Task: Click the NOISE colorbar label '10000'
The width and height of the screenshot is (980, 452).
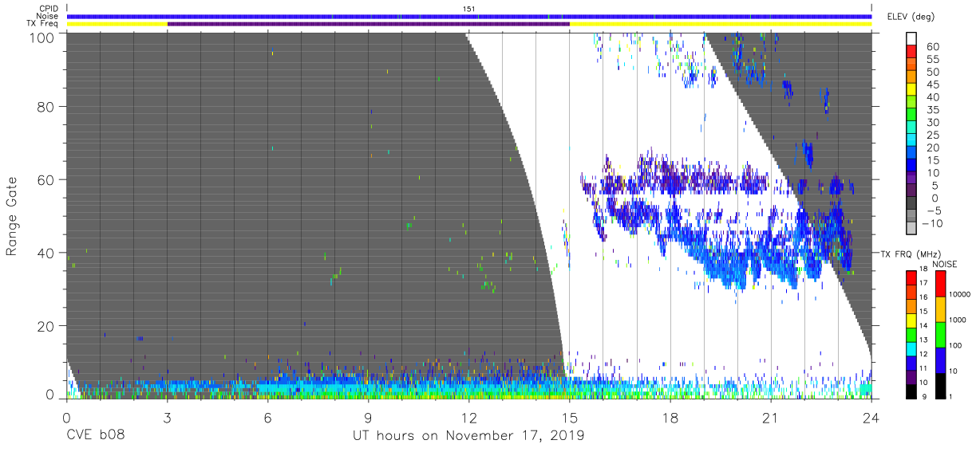Action: click(x=958, y=294)
